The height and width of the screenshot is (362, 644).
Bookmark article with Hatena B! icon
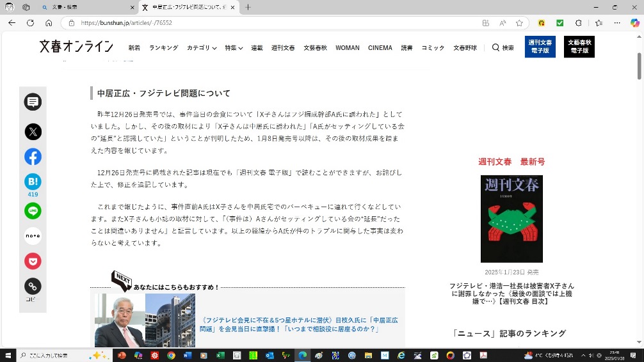(x=33, y=182)
